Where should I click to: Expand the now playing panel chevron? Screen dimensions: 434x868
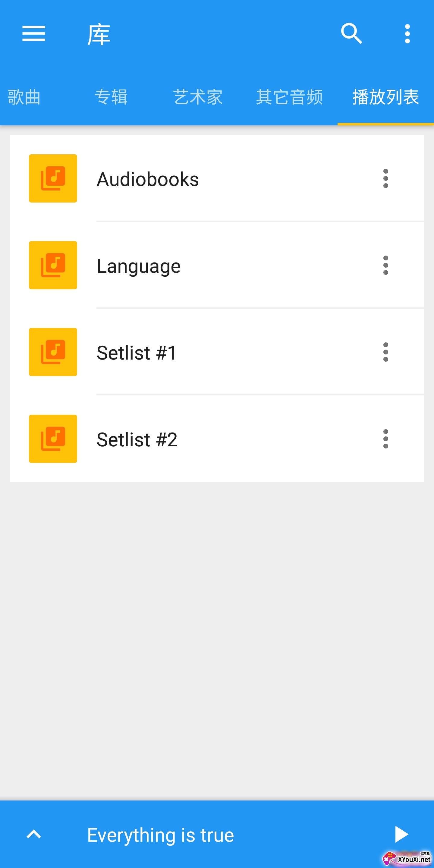[34, 834]
